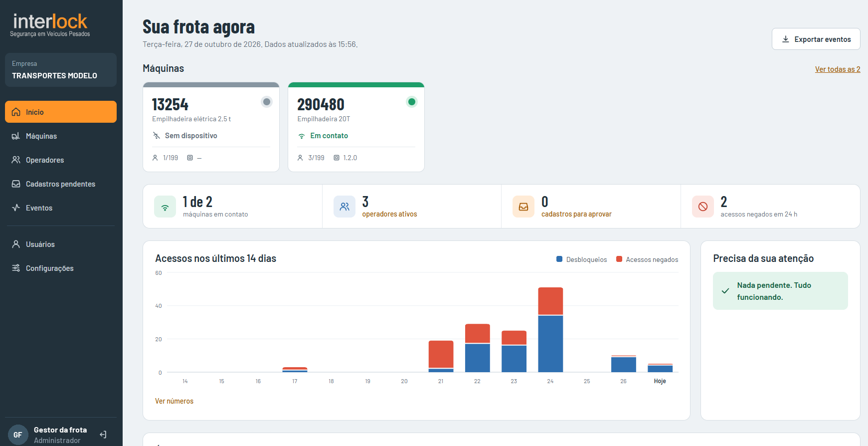Click the Hoje label on the chart axis

click(x=660, y=381)
